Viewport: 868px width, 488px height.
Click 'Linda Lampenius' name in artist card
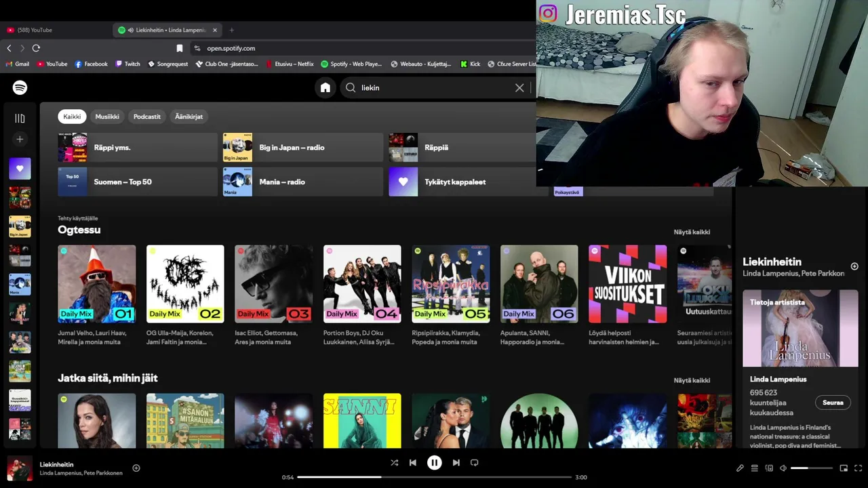[778, 380]
